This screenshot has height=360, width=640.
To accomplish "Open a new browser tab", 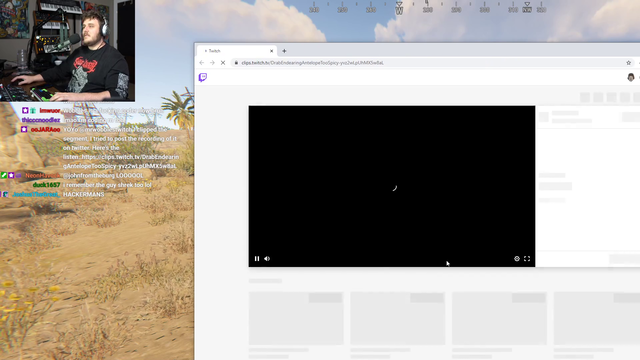I will (x=284, y=51).
